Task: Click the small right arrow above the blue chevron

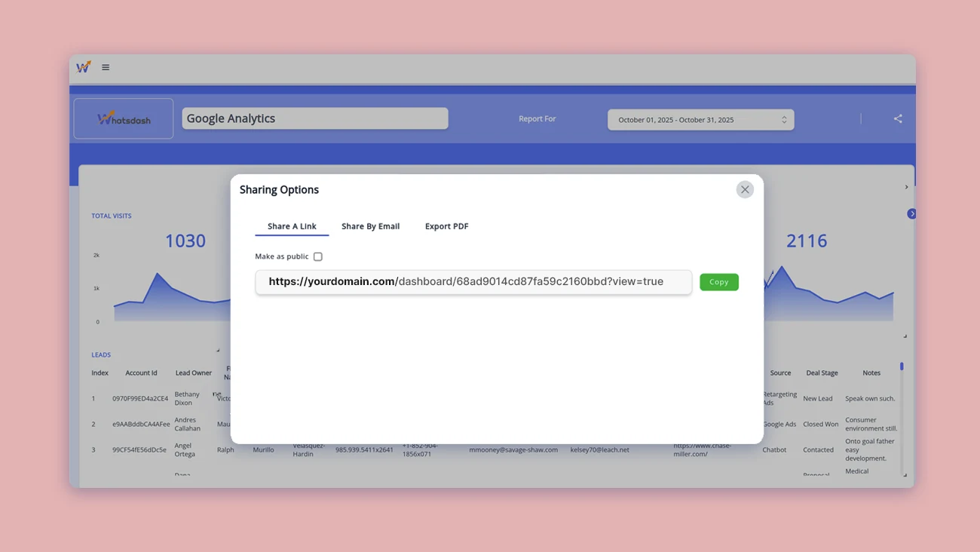Action: point(906,186)
